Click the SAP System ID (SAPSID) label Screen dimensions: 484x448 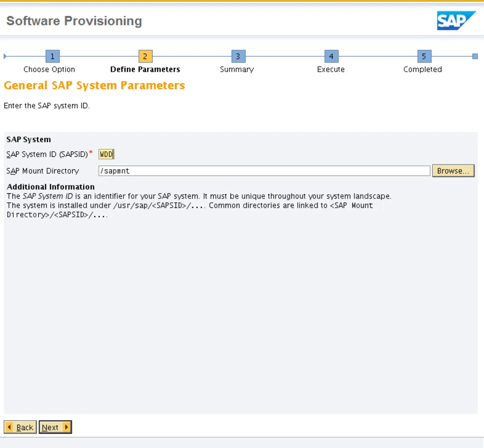click(47, 155)
